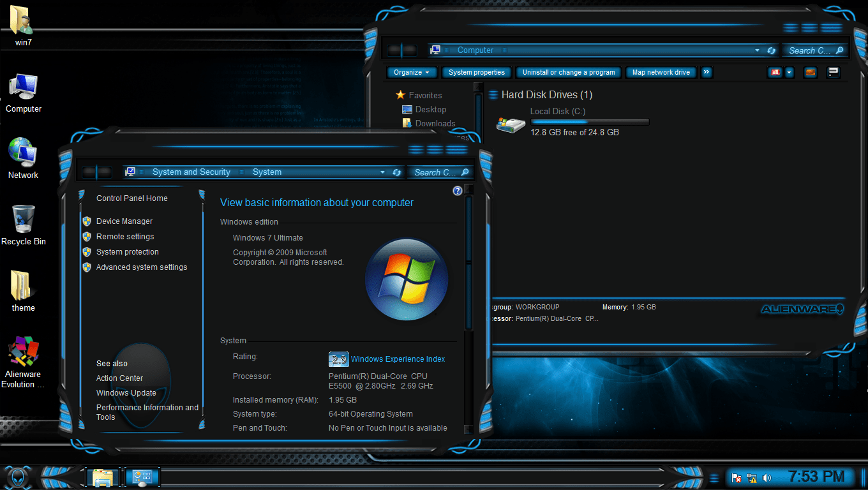Open Remote settings link
The height and width of the screenshot is (490, 868).
(x=125, y=237)
